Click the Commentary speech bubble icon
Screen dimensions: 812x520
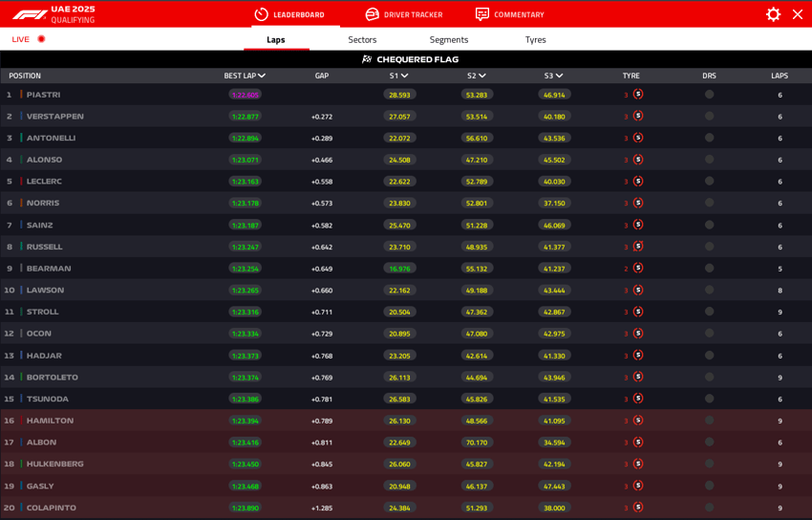[x=482, y=14]
